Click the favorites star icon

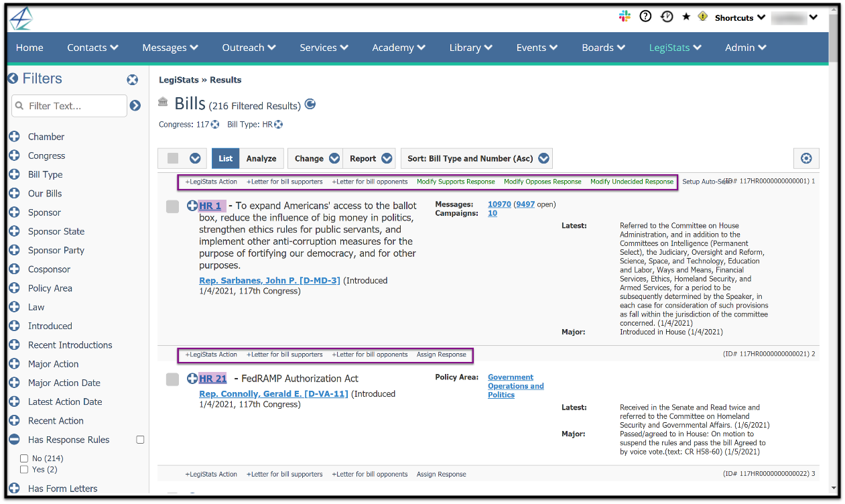[686, 17]
